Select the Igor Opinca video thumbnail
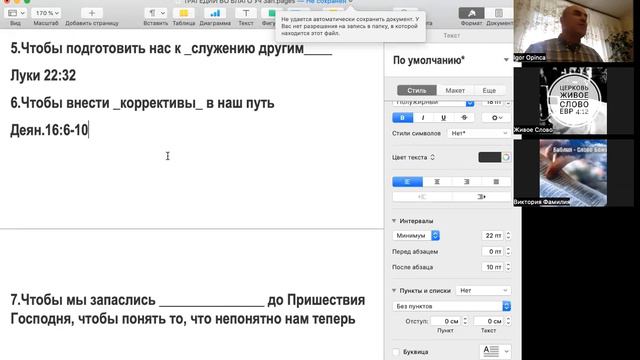Image resolution: width=640 pixels, height=360 pixels. [x=573, y=31]
